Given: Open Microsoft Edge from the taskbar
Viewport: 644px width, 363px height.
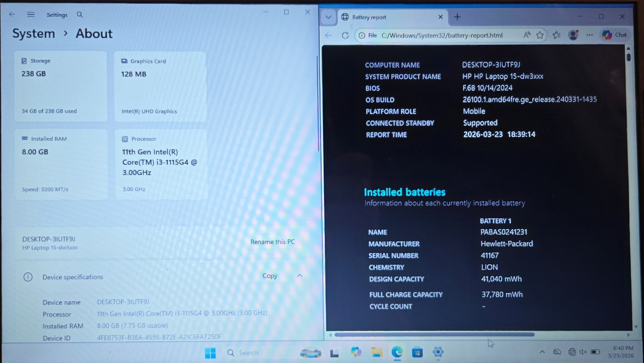Looking at the screenshot, I should [x=397, y=352].
